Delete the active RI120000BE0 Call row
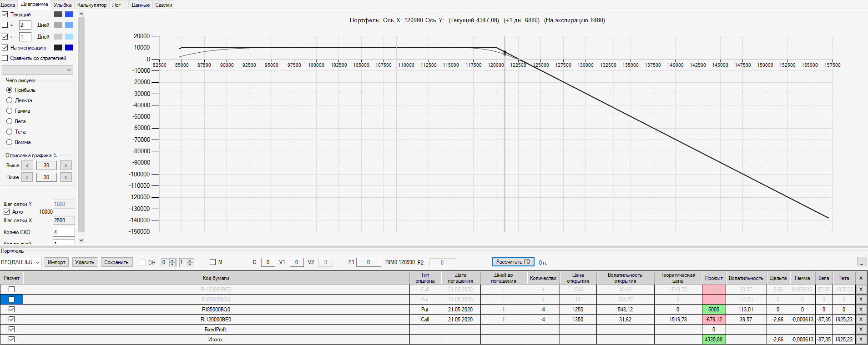Viewport: 868px width, 345px height. (x=861, y=320)
